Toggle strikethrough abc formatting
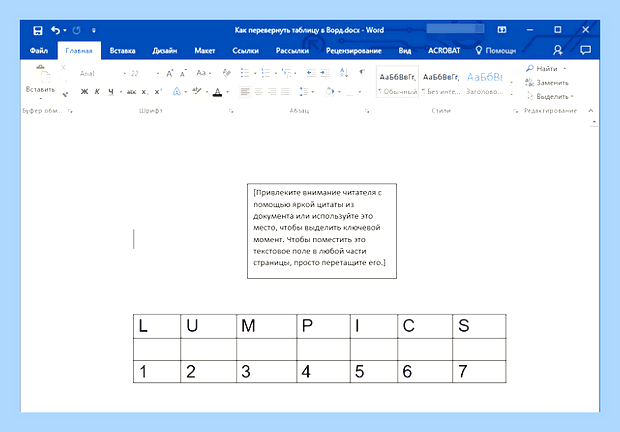Viewport: 620px width, 432px height. point(131,92)
